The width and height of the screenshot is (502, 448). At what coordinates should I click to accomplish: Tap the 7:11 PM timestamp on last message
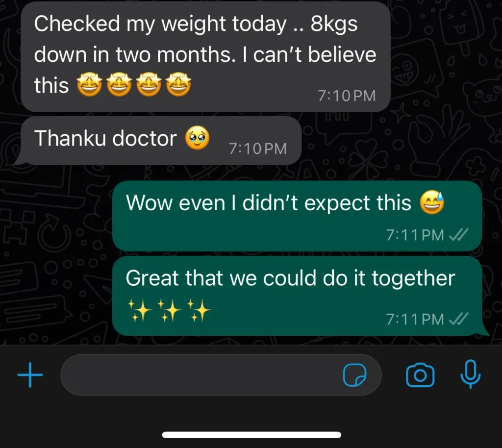(x=415, y=319)
